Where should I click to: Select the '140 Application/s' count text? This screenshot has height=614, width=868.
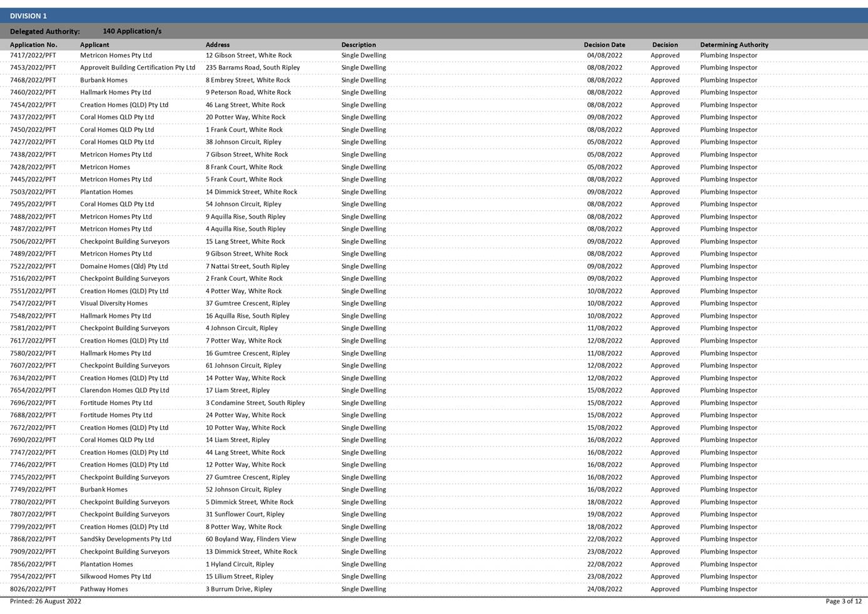[132, 31]
